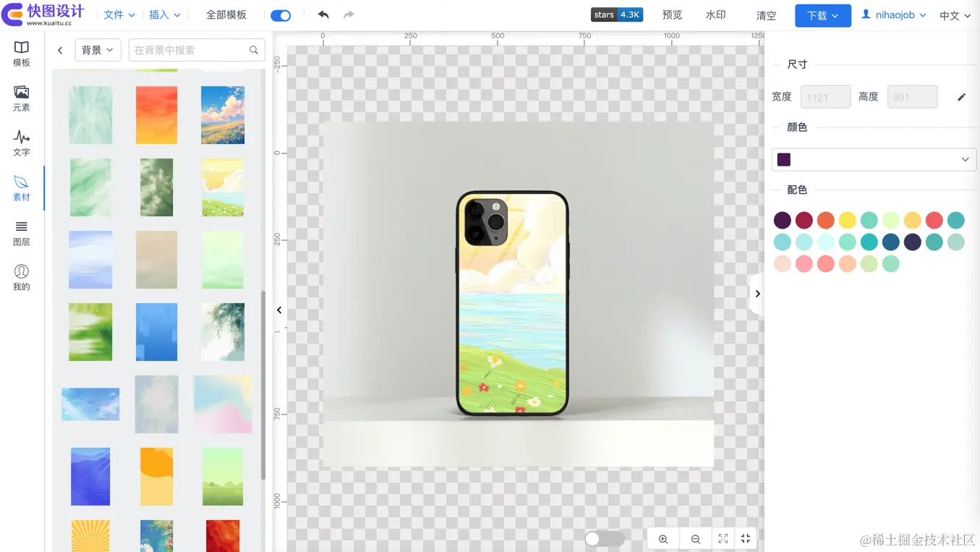Click 水印 watermark in the top bar
980x552 pixels.
point(715,14)
